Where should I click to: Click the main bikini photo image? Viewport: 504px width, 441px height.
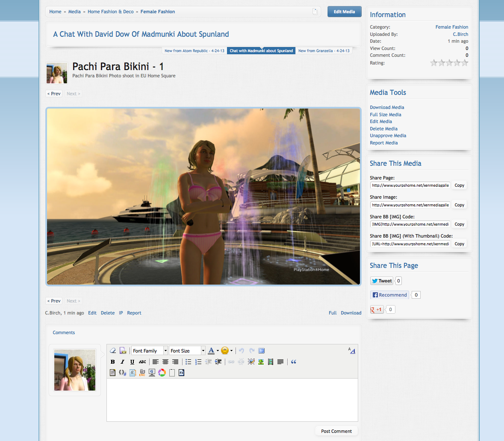click(203, 197)
